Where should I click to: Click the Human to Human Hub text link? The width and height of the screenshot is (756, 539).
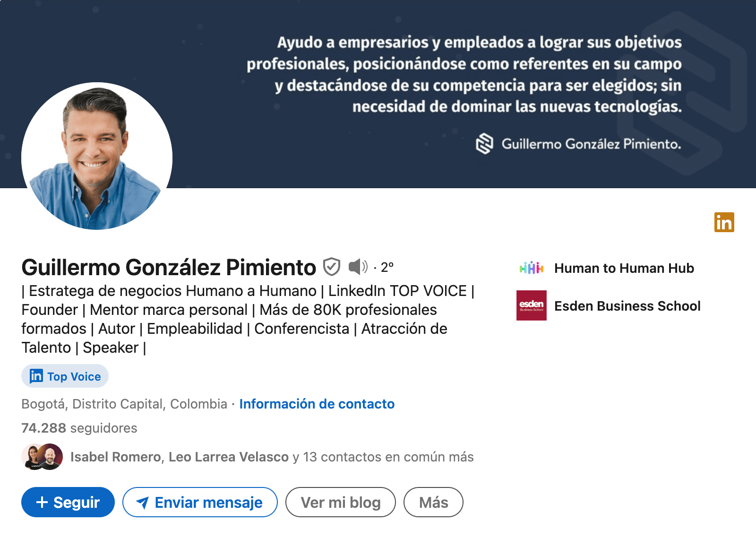coord(624,268)
